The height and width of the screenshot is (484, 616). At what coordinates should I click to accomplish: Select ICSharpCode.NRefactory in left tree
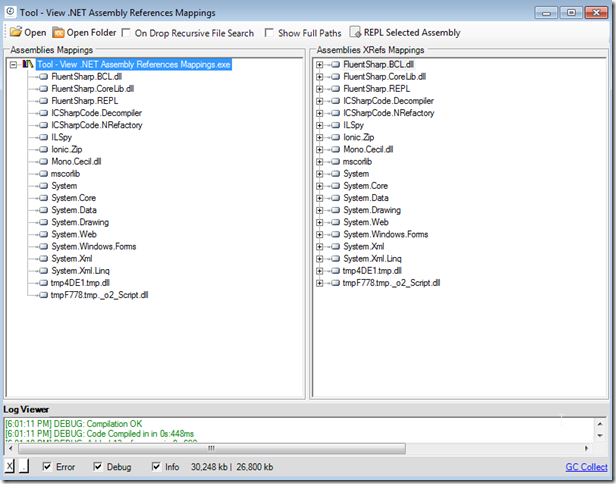pos(97,125)
